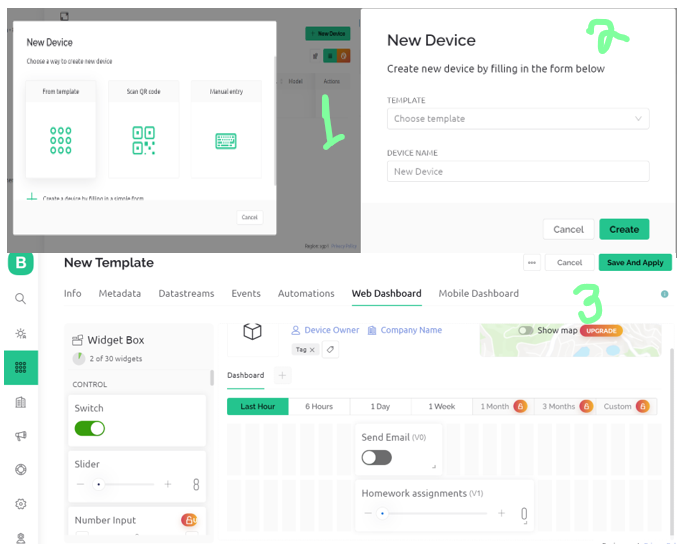Open the megaphone announcements sidebar icon

pos(20,436)
